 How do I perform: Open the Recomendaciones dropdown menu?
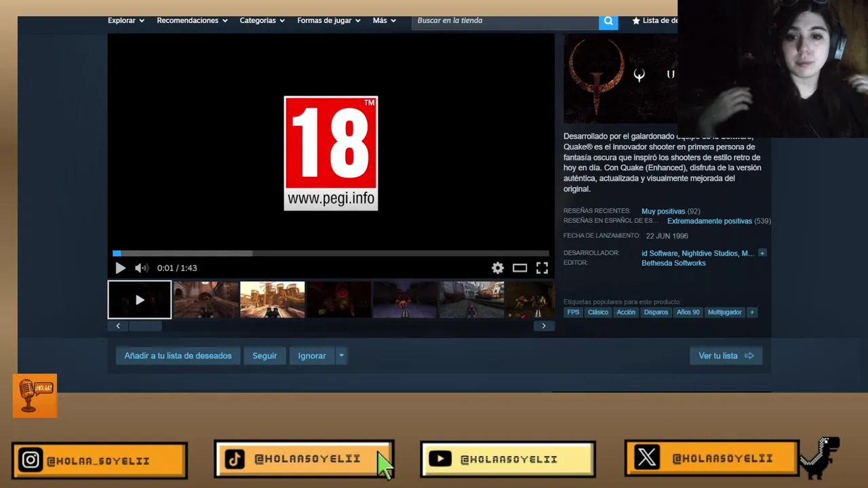coord(192,20)
